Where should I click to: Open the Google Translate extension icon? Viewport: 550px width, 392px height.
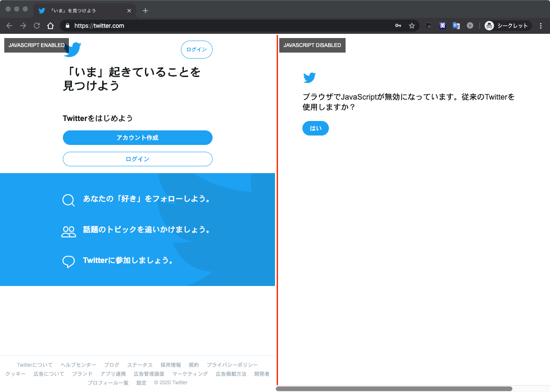click(x=456, y=26)
